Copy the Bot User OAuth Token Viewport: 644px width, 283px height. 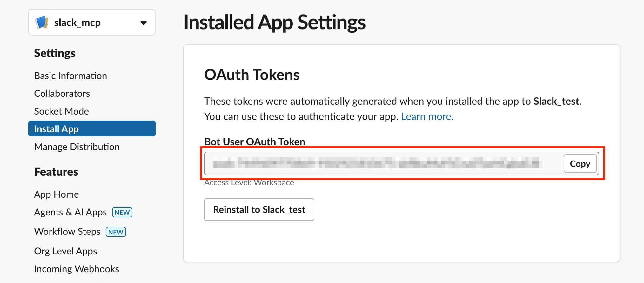(580, 164)
